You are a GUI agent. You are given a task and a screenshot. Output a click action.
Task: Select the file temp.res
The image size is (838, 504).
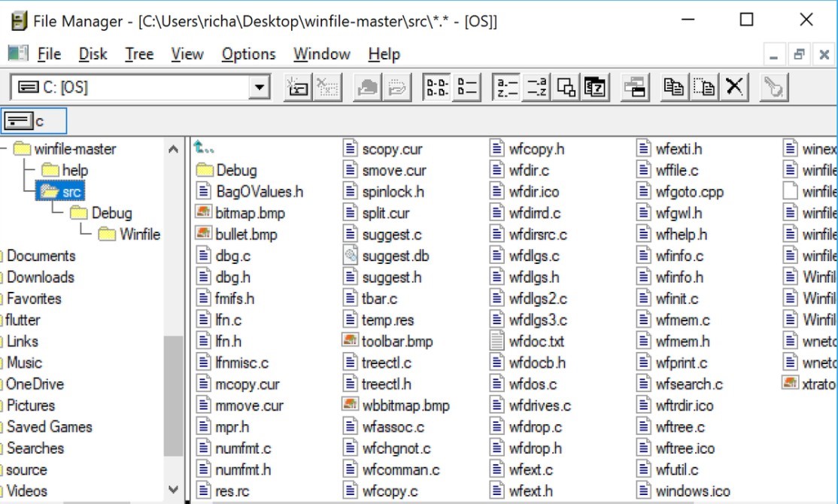point(378,320)
